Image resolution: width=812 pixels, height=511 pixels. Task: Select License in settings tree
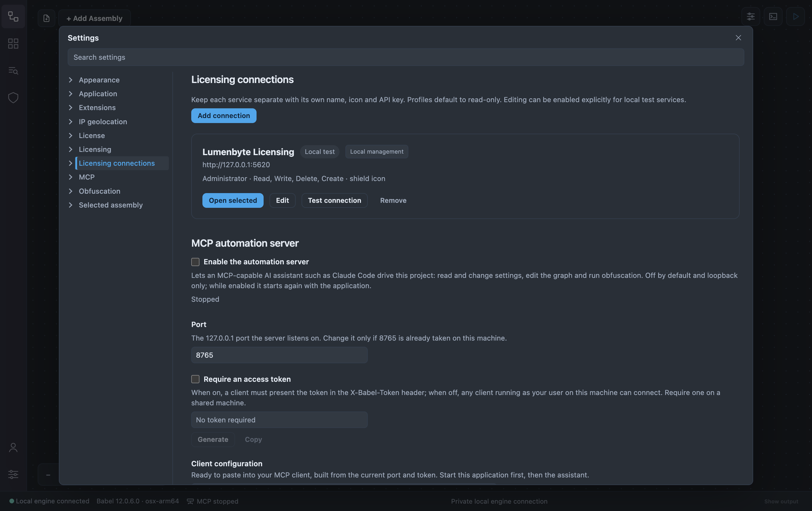pyautogui.click(x=92, y=136)
